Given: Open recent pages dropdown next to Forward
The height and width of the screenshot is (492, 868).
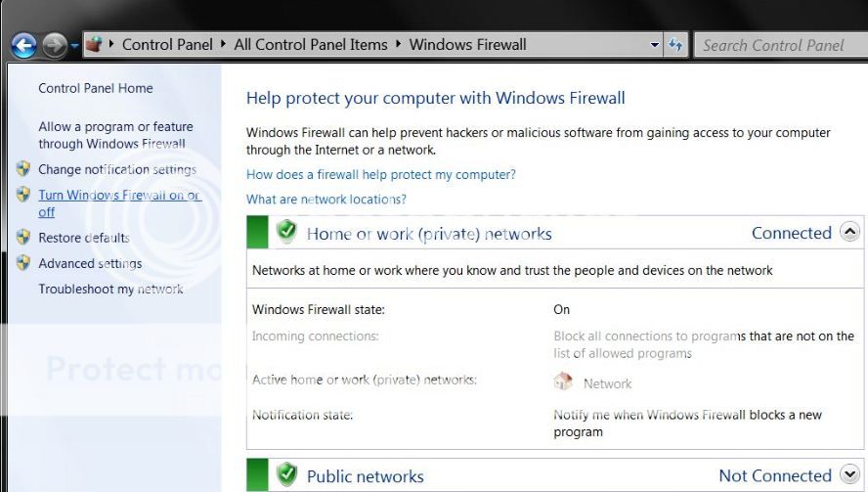Looking at the screenshot, I should 74,45.
